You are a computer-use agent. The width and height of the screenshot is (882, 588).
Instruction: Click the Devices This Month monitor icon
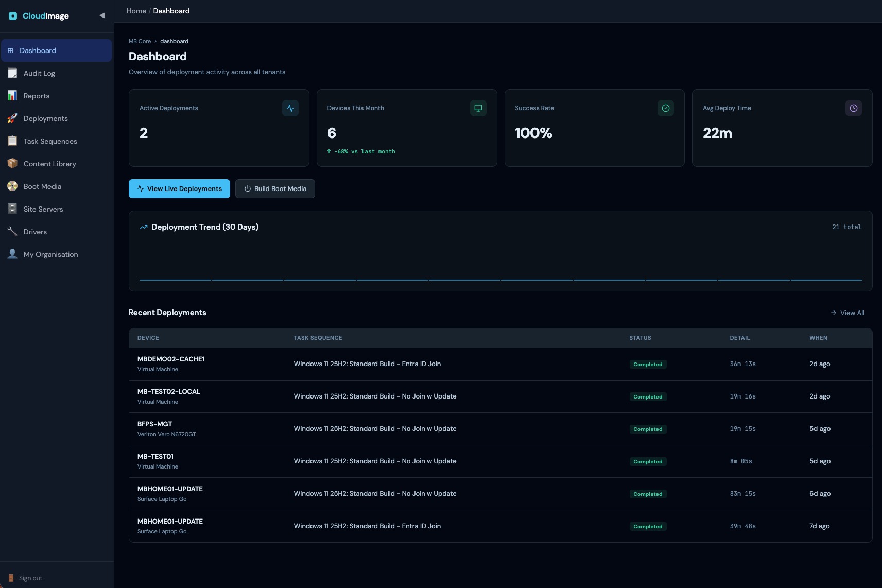[478, 108]
